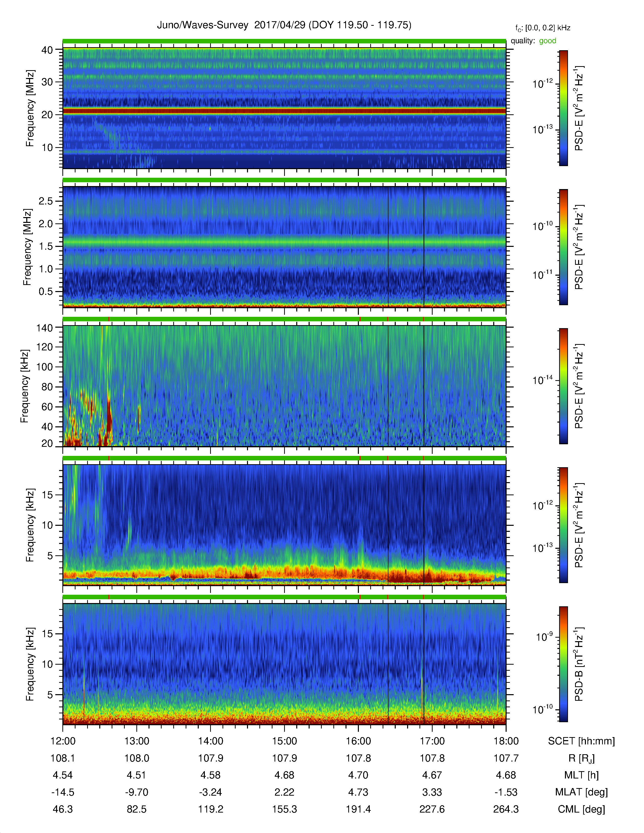
Task: Click the green quality bar above top panel
Action: click(x=284, y=41)
